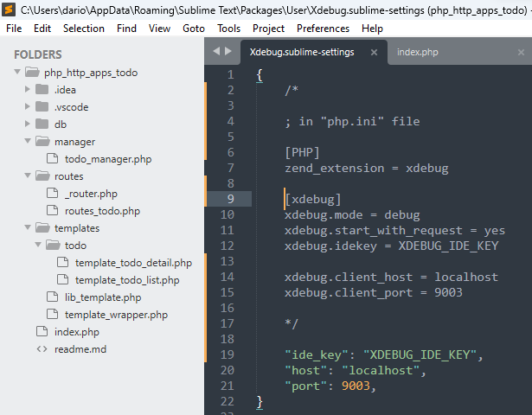The width and height of the screenshot is (532, 415).
Task: Click the FOLDERS sidebar heading
Action: tap(38, 54)
